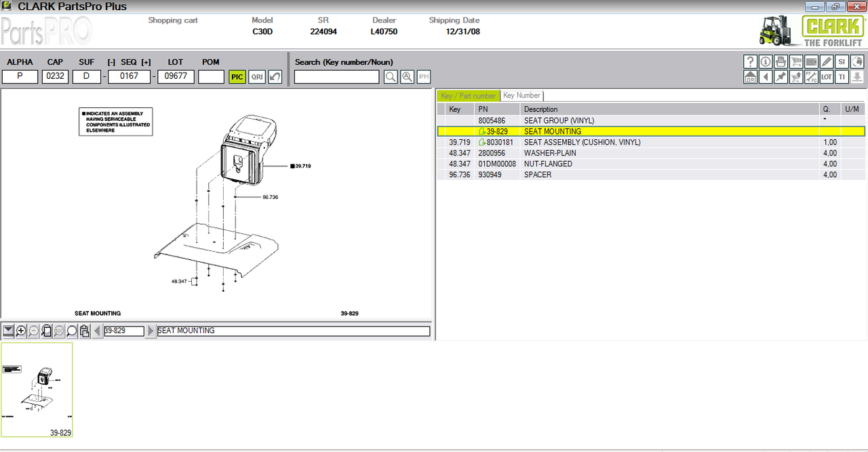Image resolution: width=868 pixels, height=452 pixels.
Task: Select SEAT ASSEMBLY (CUSHION, VINYL) row
Action: pyautogui.click(x=651, y=142)
